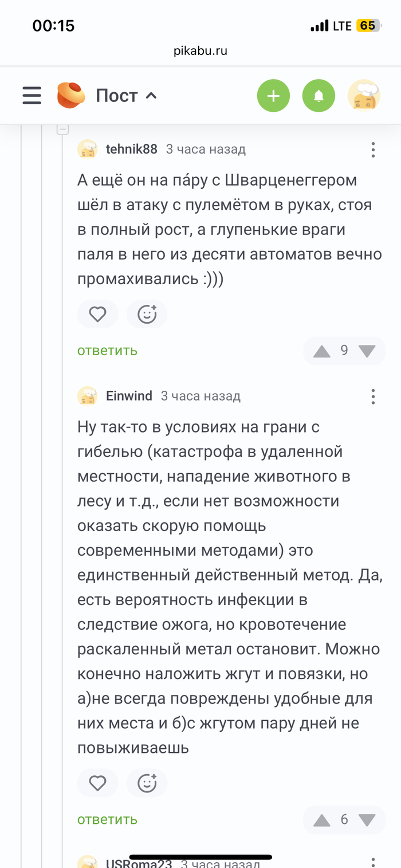Open options menu for Einwind comment

[x=373, y=396]
